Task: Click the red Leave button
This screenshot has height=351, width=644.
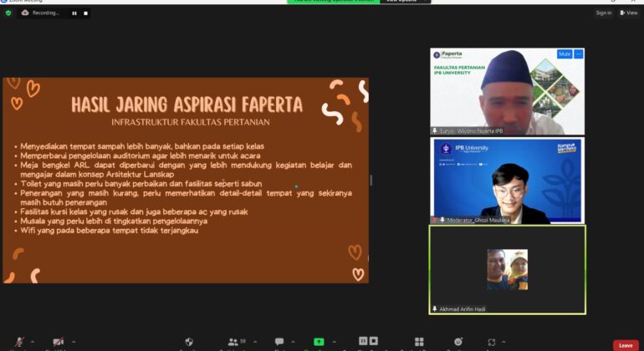Action: pyautogui.click(x=626, y=344)
